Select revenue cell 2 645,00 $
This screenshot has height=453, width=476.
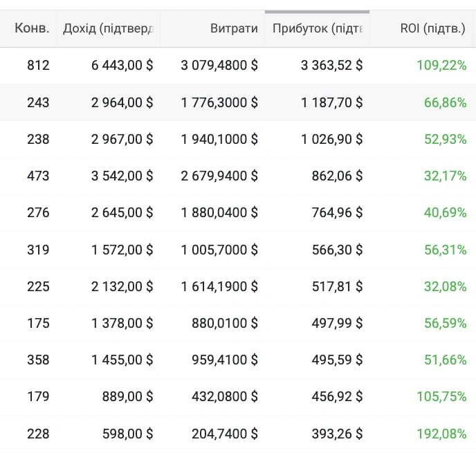pos(122,213)
